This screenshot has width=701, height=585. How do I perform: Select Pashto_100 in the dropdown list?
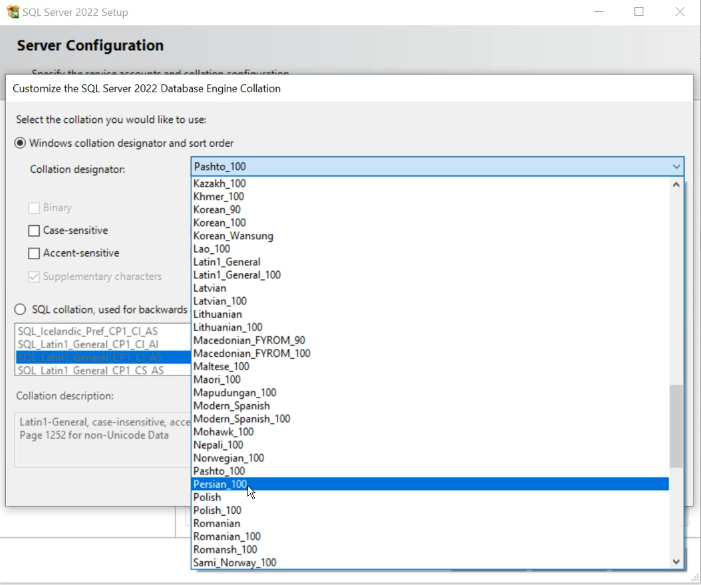[430, 471]
